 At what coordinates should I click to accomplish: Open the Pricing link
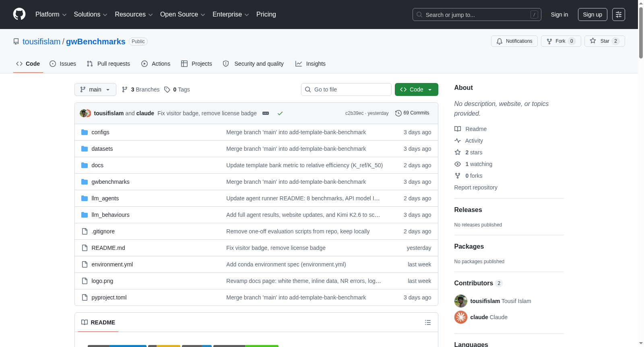point(266,15)
